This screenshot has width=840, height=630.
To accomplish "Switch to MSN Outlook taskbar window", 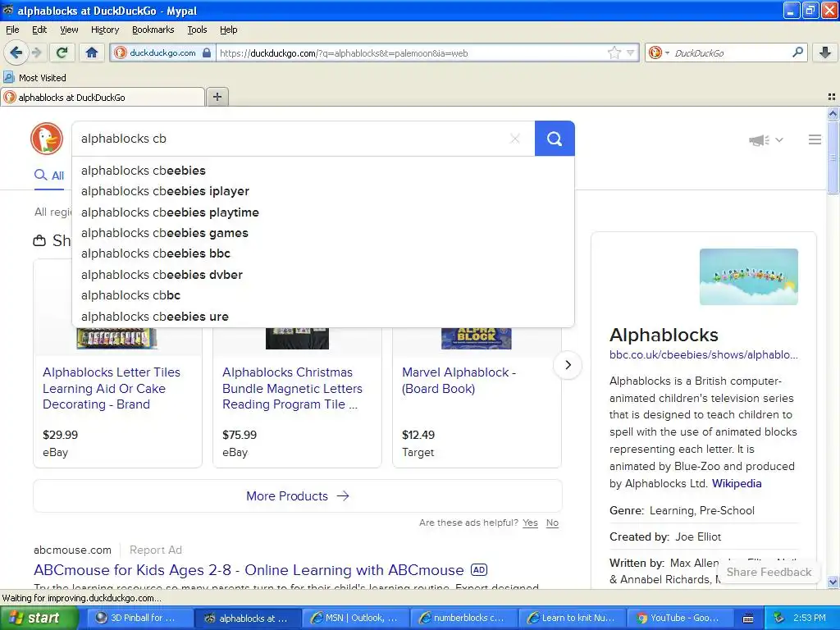I will point(356,618).
